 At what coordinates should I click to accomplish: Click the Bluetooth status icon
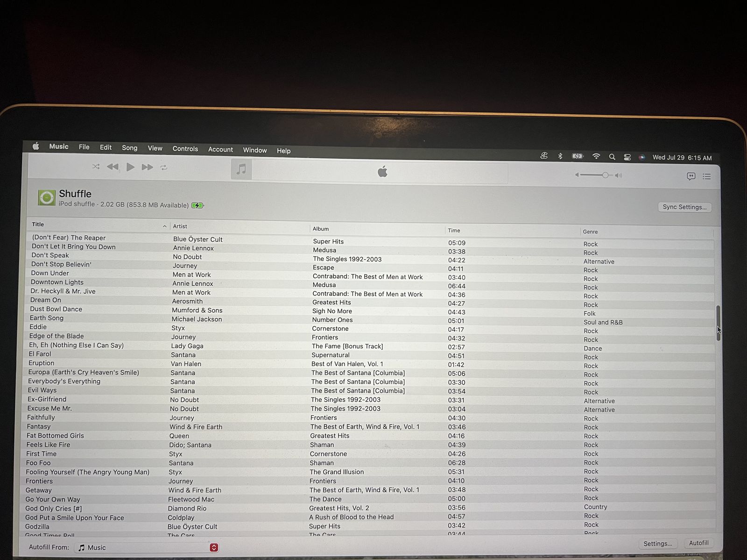click(560, 156)
